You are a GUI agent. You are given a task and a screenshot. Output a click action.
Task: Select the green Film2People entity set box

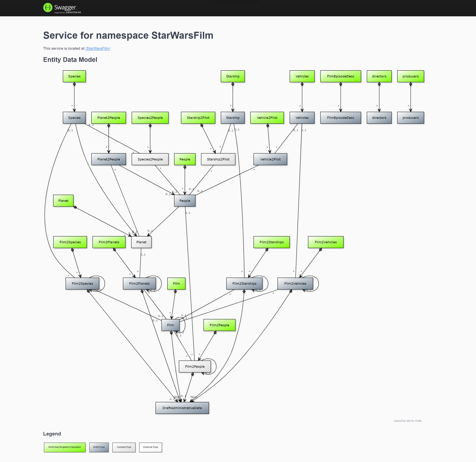pos(219,325)
